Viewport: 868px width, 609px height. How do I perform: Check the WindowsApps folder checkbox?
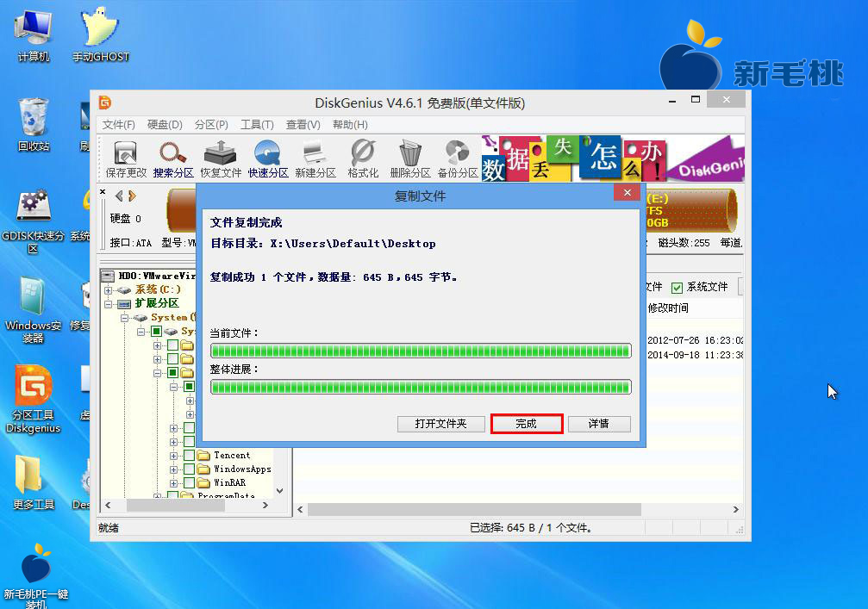coord(190,469)
